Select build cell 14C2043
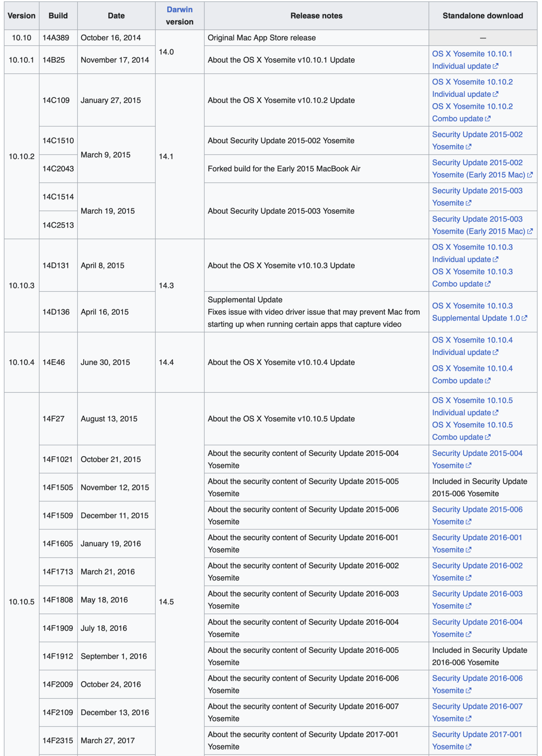The image size is (542, 756). 58,169
